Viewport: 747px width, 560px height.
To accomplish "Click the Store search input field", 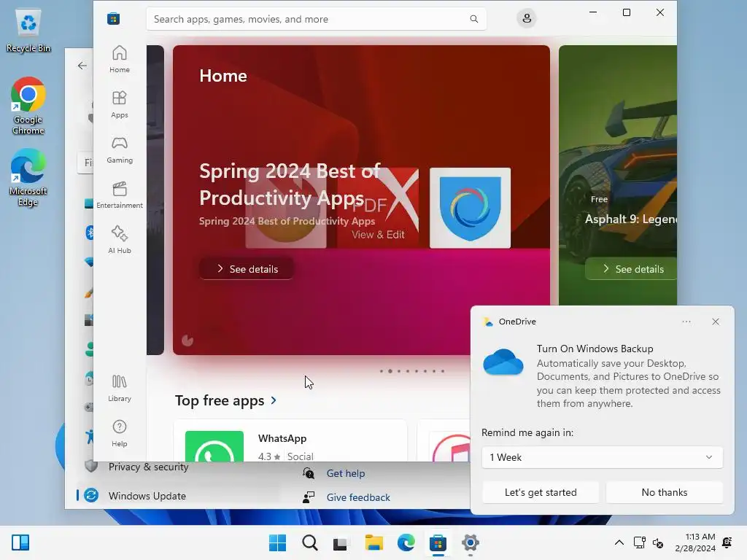I will 316,19.
